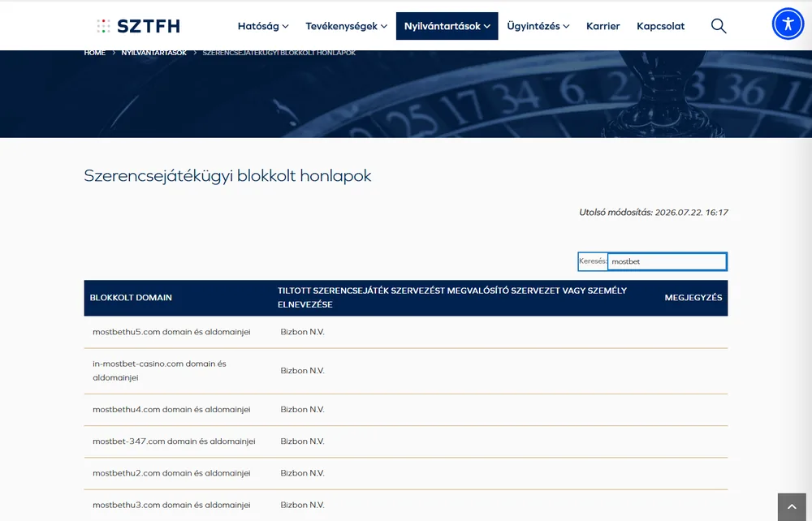Select the mostbethu5.com domain cell
The height and width of the screenshot is (521, 812).
click(171, 332)
